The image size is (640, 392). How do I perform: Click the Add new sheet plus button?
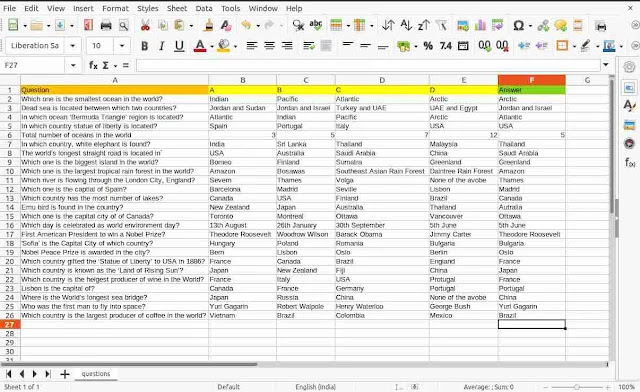click(64, 374)
